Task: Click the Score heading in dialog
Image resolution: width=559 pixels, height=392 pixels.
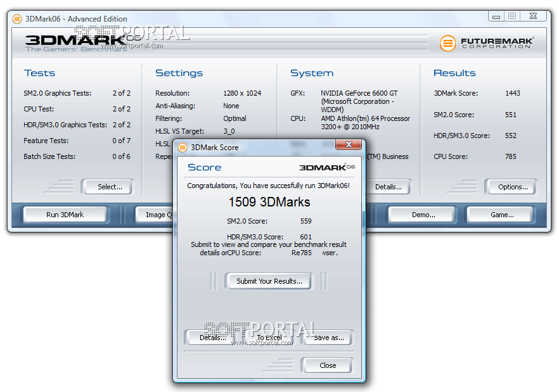Action: pos(205,167)
